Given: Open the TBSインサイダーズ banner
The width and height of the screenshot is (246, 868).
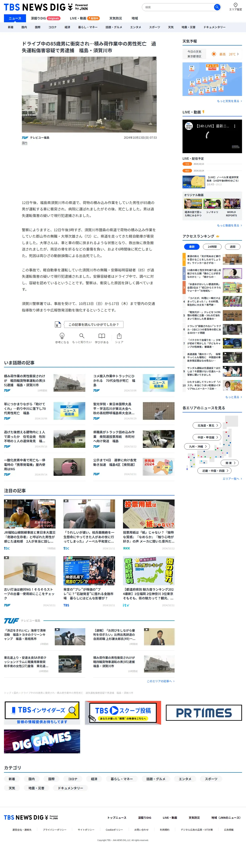Looking at the screenshot, I should [42, 713].
